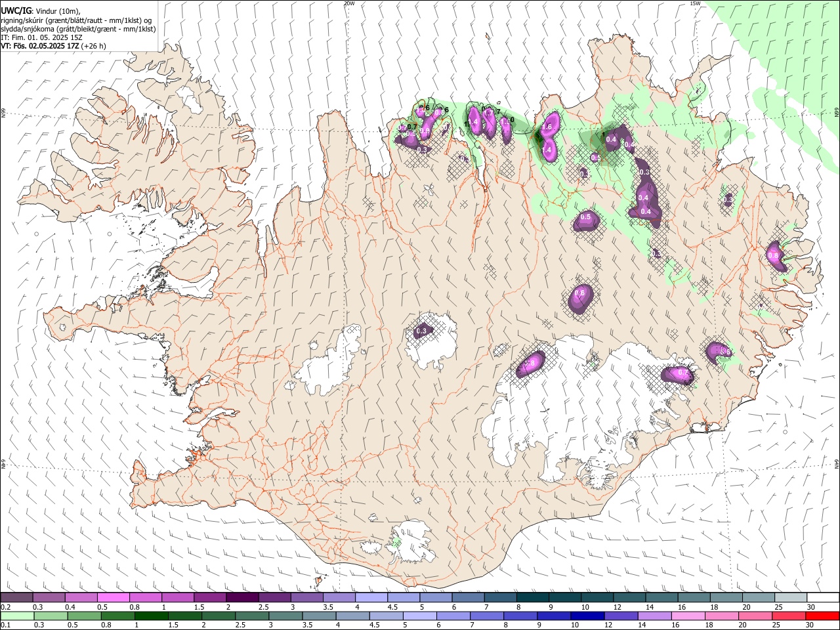Click the '0.2' label in upper legend row
The height and width of the screenshot is (630, 840).
pos(6,607)
